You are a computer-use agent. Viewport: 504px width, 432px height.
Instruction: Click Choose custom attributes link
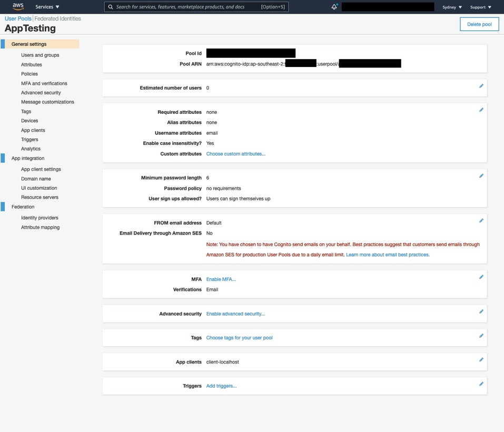tap(236, 154)
